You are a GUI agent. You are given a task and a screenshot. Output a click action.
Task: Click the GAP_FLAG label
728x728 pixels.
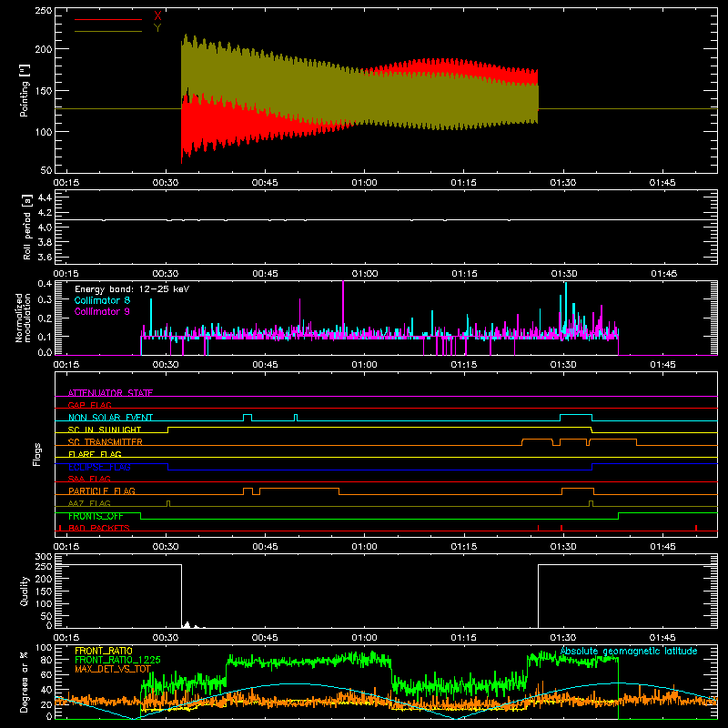(x=89, y=405)
